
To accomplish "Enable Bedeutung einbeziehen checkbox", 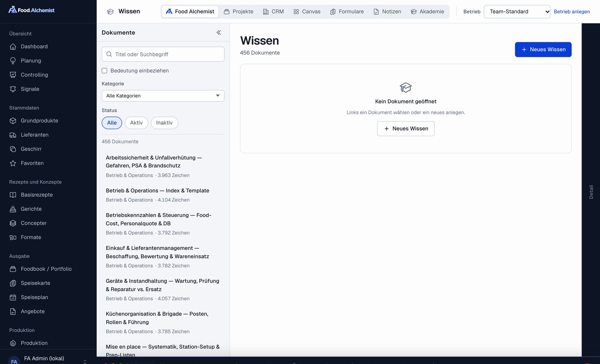I will 104,71.
